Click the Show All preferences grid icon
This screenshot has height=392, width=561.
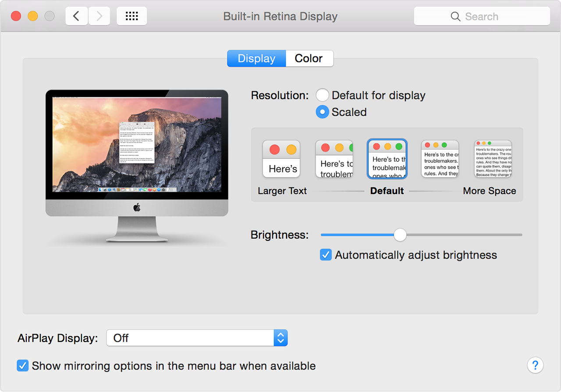pyautogui.click(x=131, y=16)
